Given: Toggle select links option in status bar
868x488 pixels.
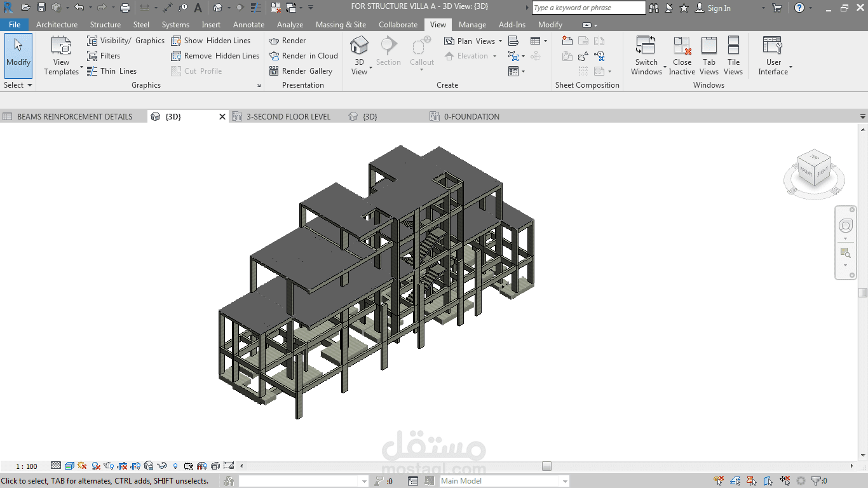Looking at the screenshot, I should (719, 481).
